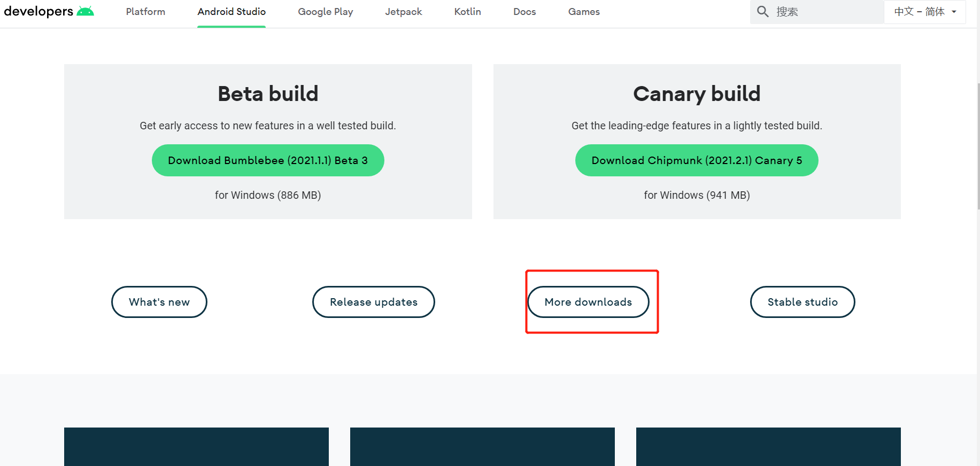
Task: Click the page's vertical scrollbar
Action: pos(978,145)
